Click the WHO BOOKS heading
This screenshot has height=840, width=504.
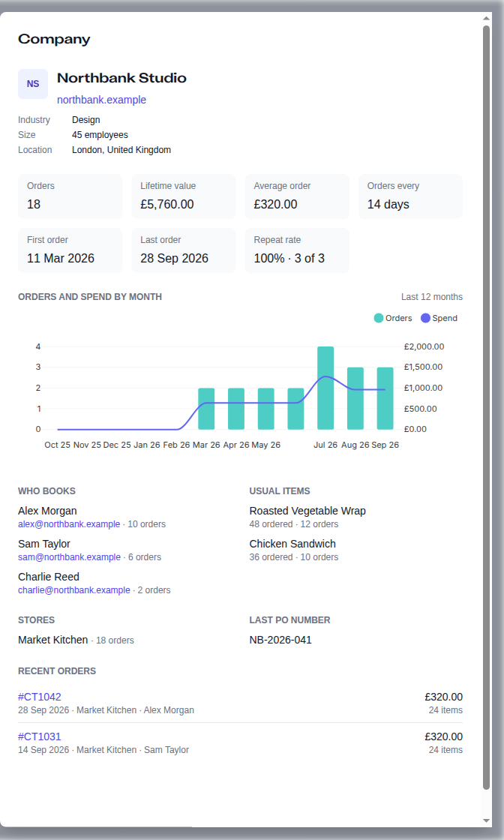coord(46,490)
